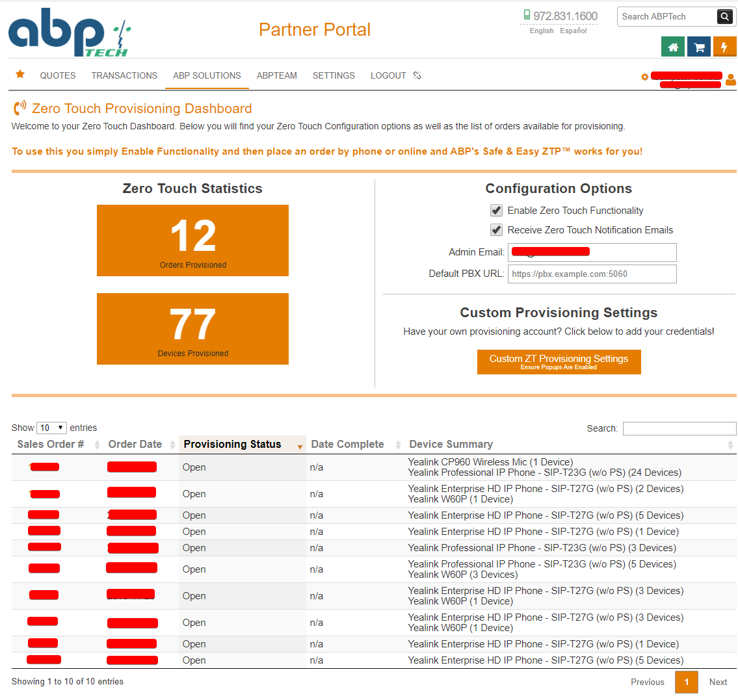Click the Search ABPTech input field

pos(667,16)
